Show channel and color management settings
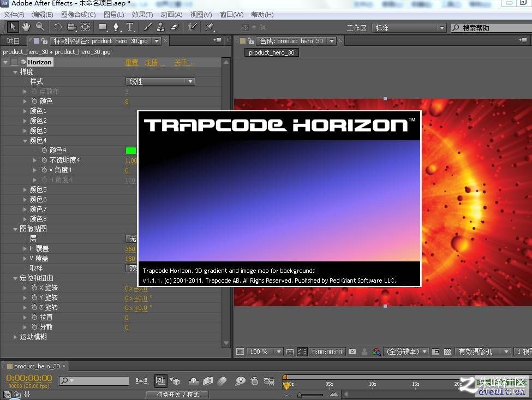Screen dimensions: 532x400 (x=376, y=351)
